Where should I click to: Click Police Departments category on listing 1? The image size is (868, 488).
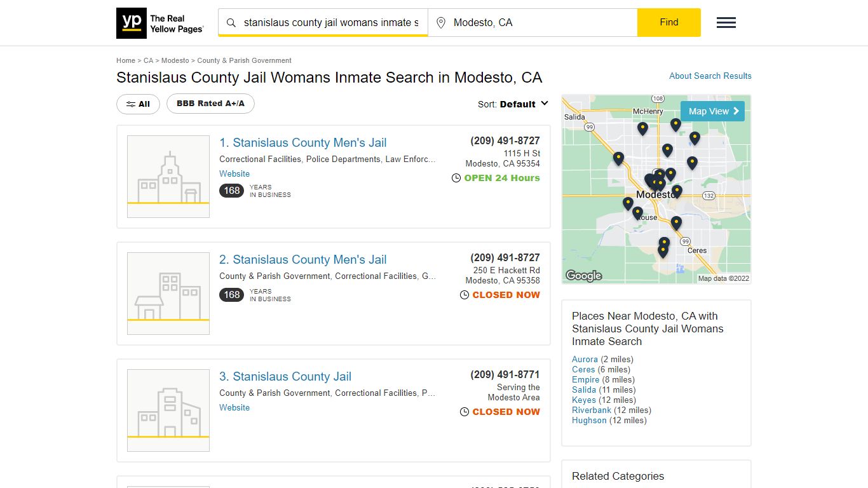coord(343,159)
